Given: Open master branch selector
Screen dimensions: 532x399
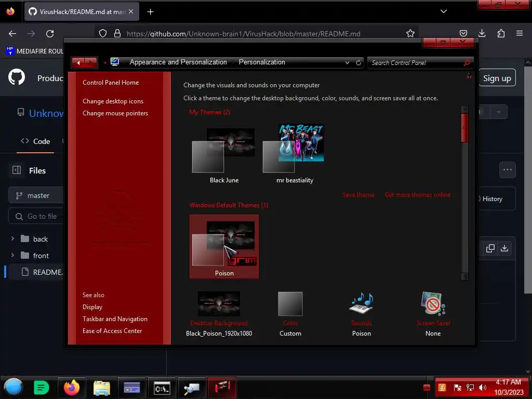Looking at the screenshot, I should pos(36,195).
